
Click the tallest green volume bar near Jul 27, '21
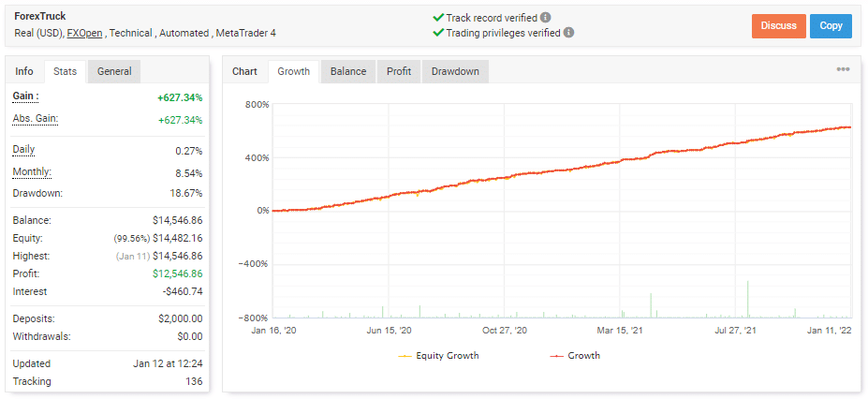click(748, 300)
